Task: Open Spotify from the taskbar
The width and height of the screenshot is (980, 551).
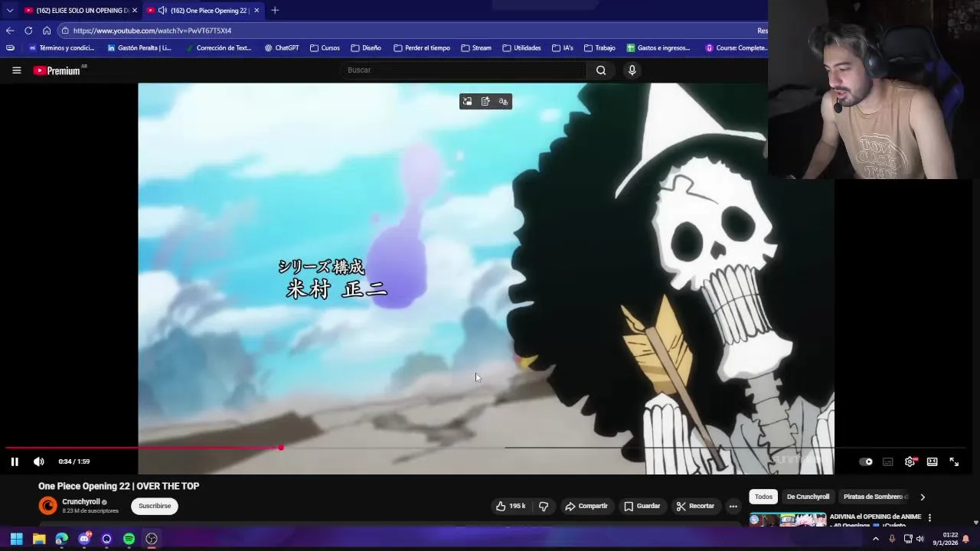Action: pos(129,539)
